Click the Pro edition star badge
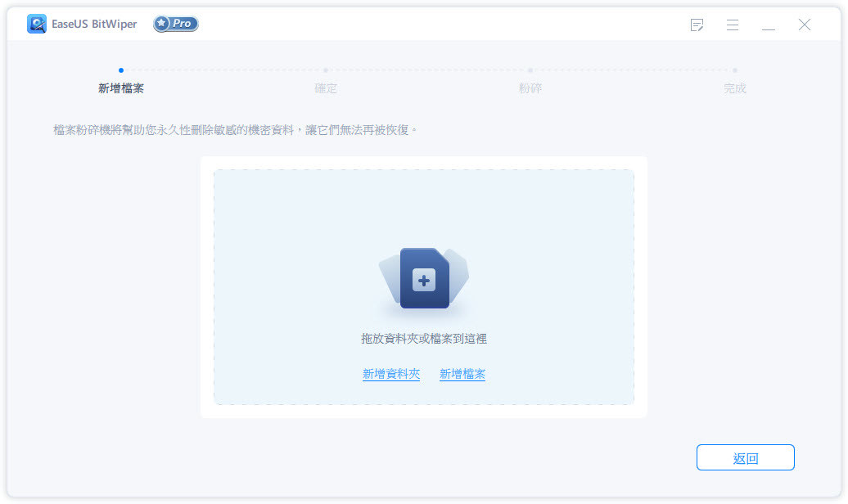Image resolution: width=848 pixels, height=504 pixels. (x=176, y=24)
